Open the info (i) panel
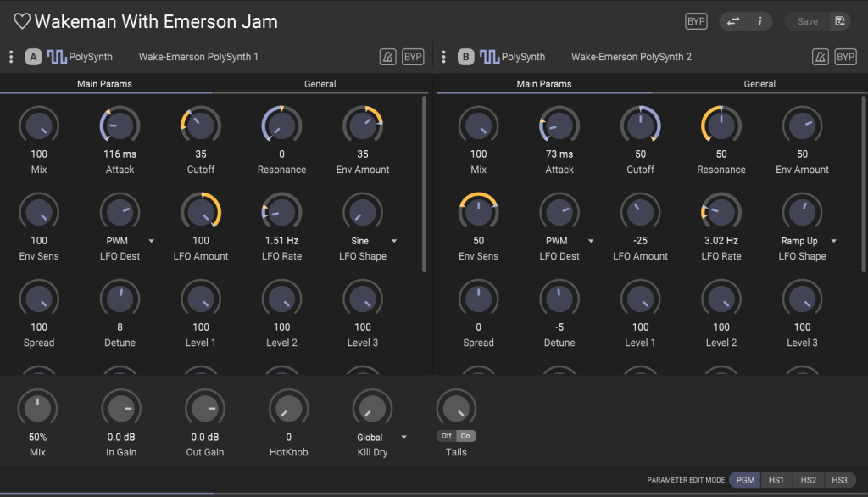The image size is (868, 497). [x=759, y=21]
